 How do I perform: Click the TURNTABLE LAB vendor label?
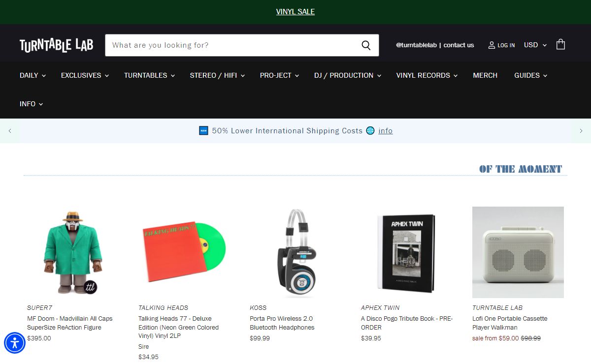(x=497, y=308)
